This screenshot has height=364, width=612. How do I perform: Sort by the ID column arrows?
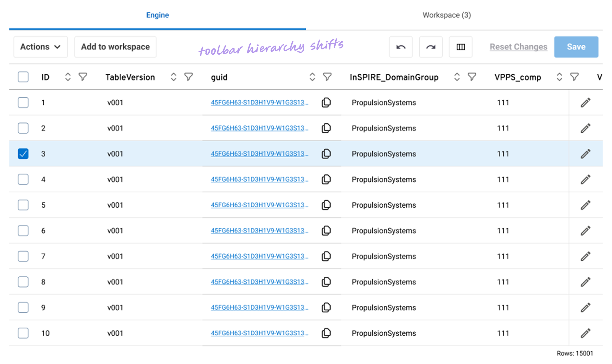(x=68, y=77)
